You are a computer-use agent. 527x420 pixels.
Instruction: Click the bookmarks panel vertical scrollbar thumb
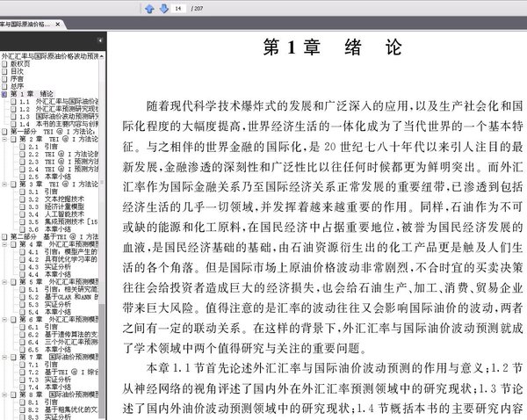click(102, 361)
